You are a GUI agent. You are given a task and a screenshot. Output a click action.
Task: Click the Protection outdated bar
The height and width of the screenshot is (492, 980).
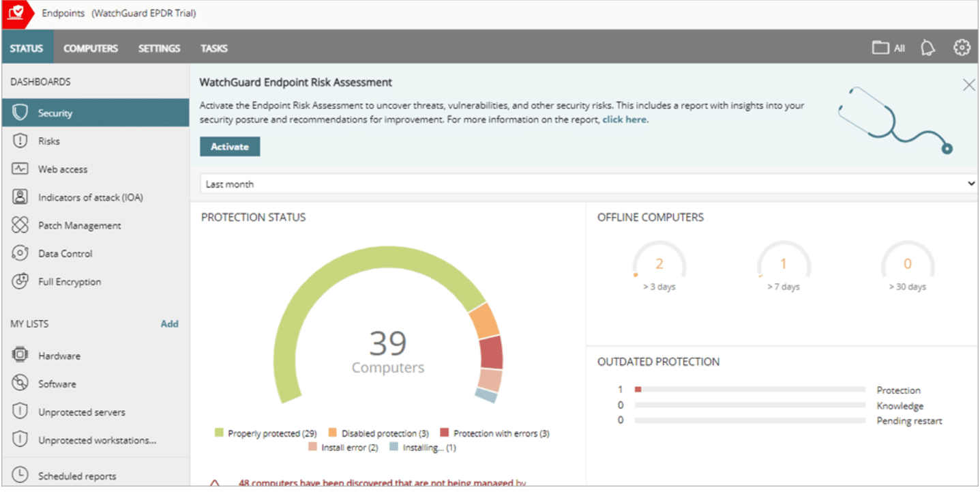point(750,390)
